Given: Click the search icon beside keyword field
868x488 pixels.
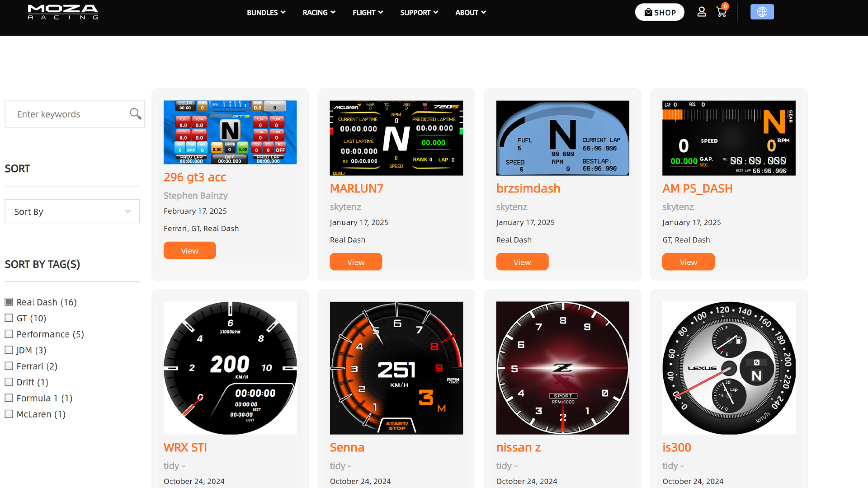Looking at the screenshot, I should click(x=135, y=114).
